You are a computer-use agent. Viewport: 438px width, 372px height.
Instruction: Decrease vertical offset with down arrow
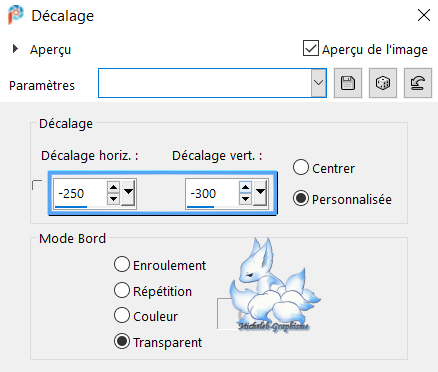(x=245, y=199)
